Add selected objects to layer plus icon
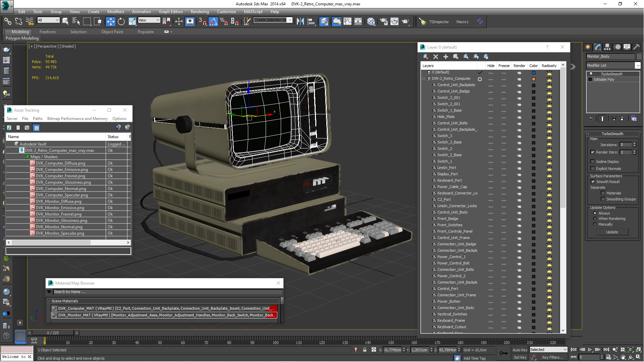 pos(446,57)
